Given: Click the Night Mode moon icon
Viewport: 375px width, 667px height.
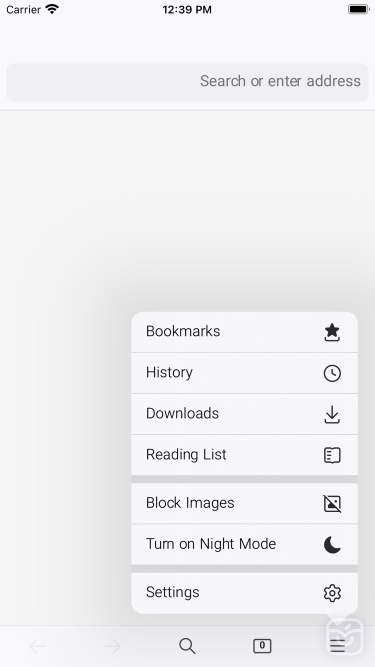Looking at the screenshot, I should coord(332,544).
